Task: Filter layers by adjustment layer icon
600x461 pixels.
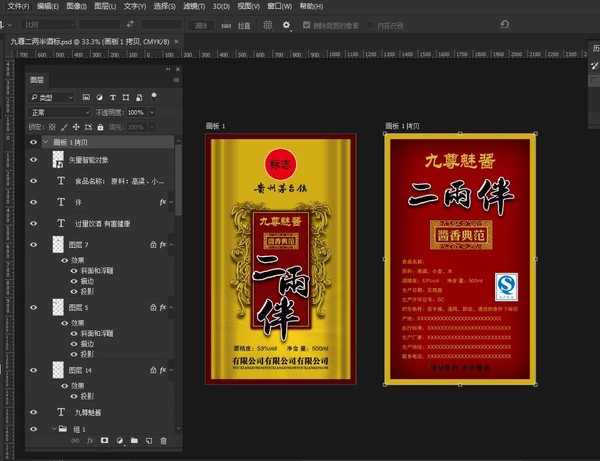Action: click(99, 97)
